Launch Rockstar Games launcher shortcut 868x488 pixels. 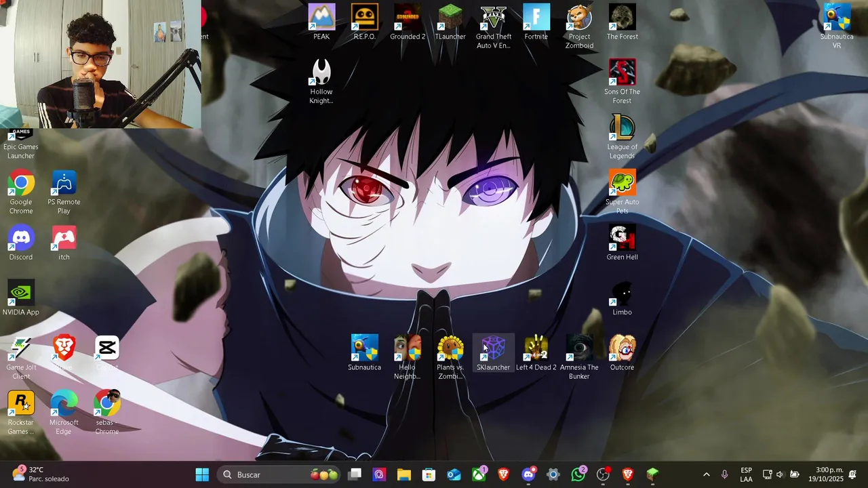[x=21, y=413]
